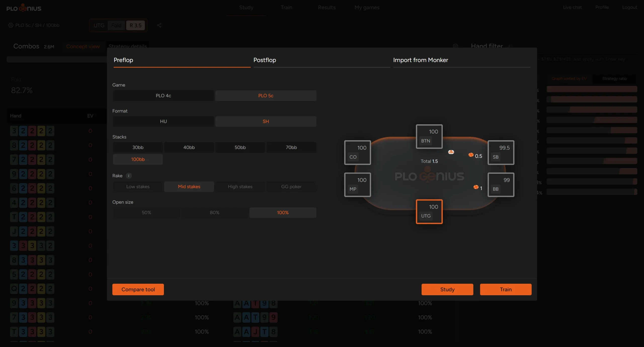The image size is (644, 347).
Task: Select the CO seat on table
Action: (357, 152)
